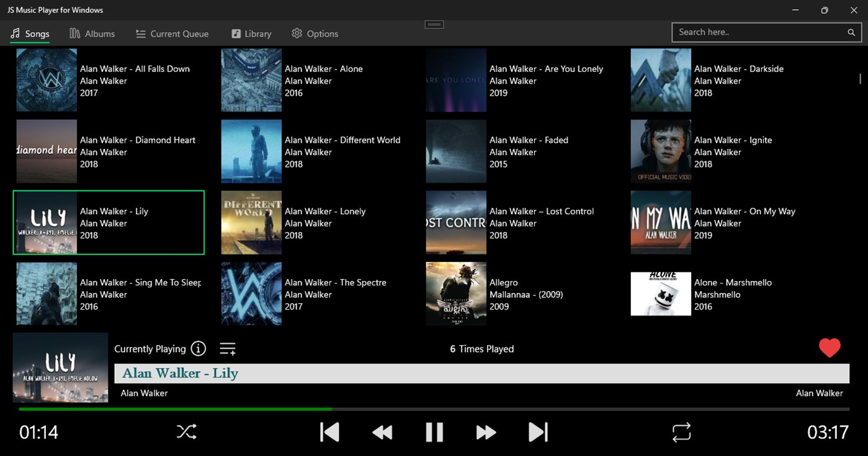Click the playback progress bar
The width and height of the screenshot is (868, 456).
434,409
